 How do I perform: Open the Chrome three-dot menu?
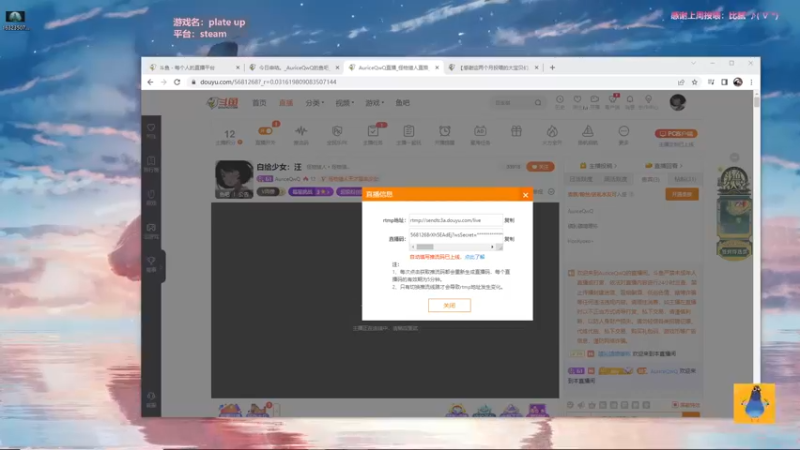(751, 82)
